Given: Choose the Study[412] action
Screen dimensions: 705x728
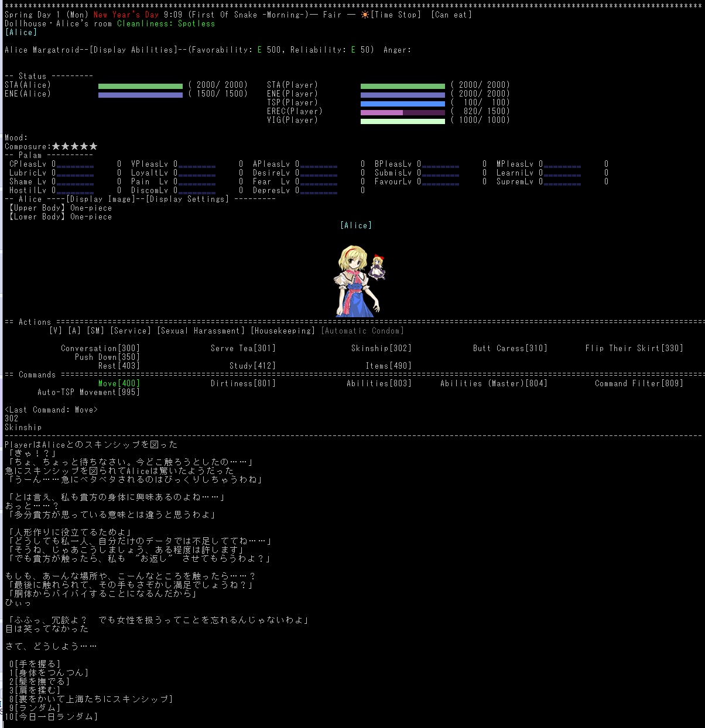Looking at the screenshot, I should (252, 366).
